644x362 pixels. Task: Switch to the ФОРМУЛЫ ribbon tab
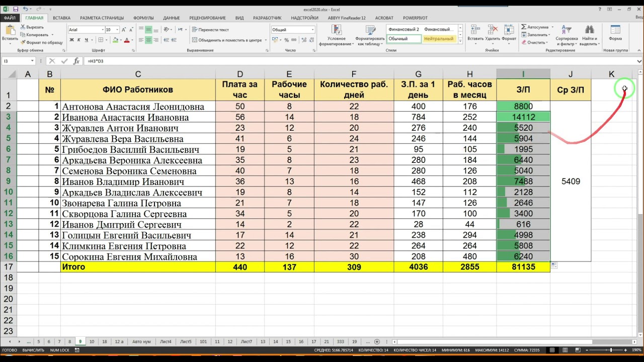[143, 18]
